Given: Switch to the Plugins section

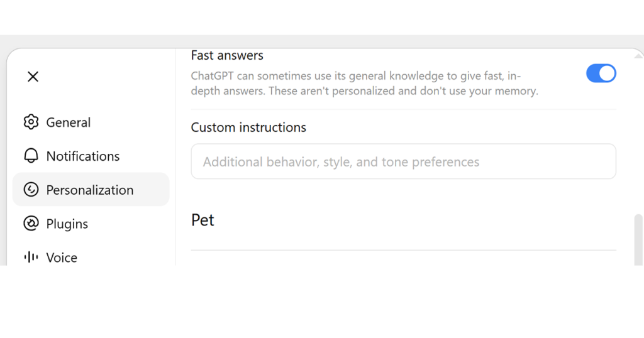Looking at the screenshot, I should coord(91,224).
